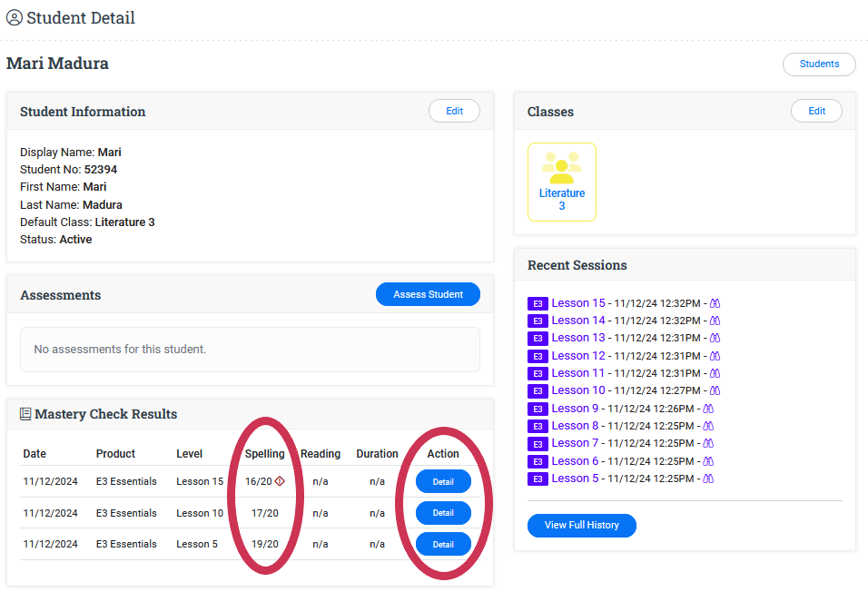Click the binoculars icon beside Lesson 5 session
The height and width of the screenshot is (592, 868).
pos(708,479)
